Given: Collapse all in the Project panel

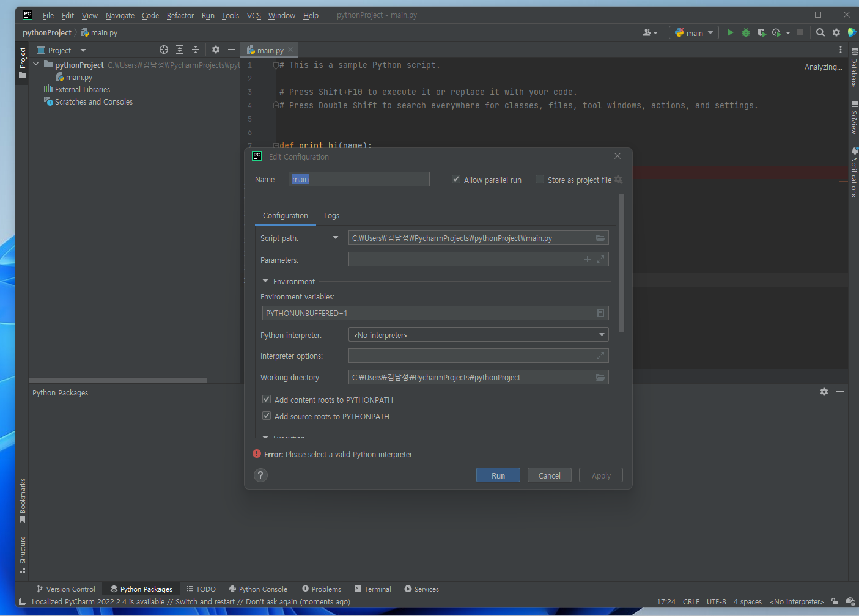Looking at the screenshot, I should (196, 50).
